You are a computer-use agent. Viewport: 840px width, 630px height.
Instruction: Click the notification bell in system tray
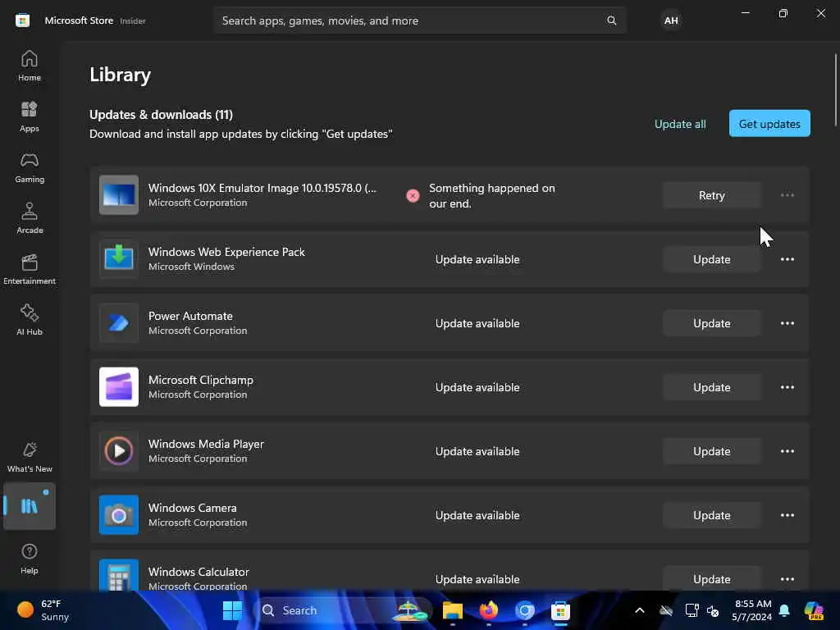(784, 610)
